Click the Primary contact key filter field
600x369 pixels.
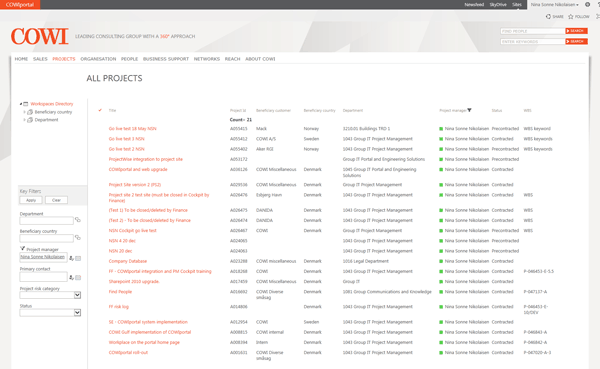pyautogui.click(x=44, y=277)
